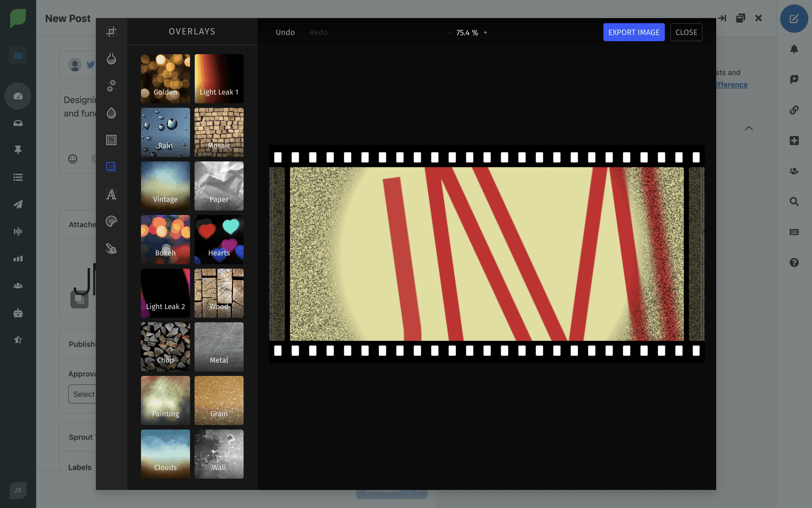Open the Stickers tool

111,221
